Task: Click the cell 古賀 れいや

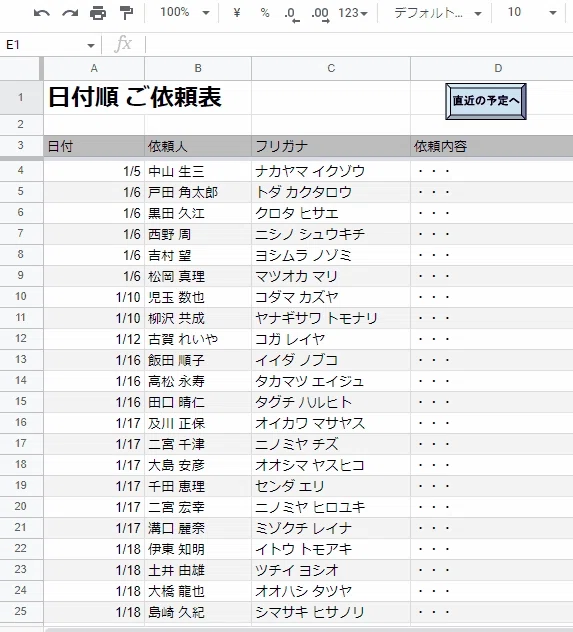Action: [198, 339]
